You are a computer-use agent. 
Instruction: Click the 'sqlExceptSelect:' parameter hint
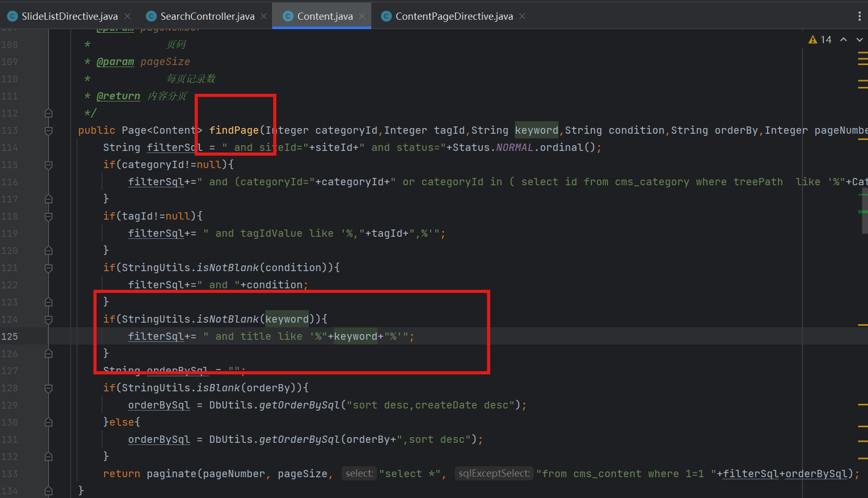pyautogui.click(x=494, y=474)
